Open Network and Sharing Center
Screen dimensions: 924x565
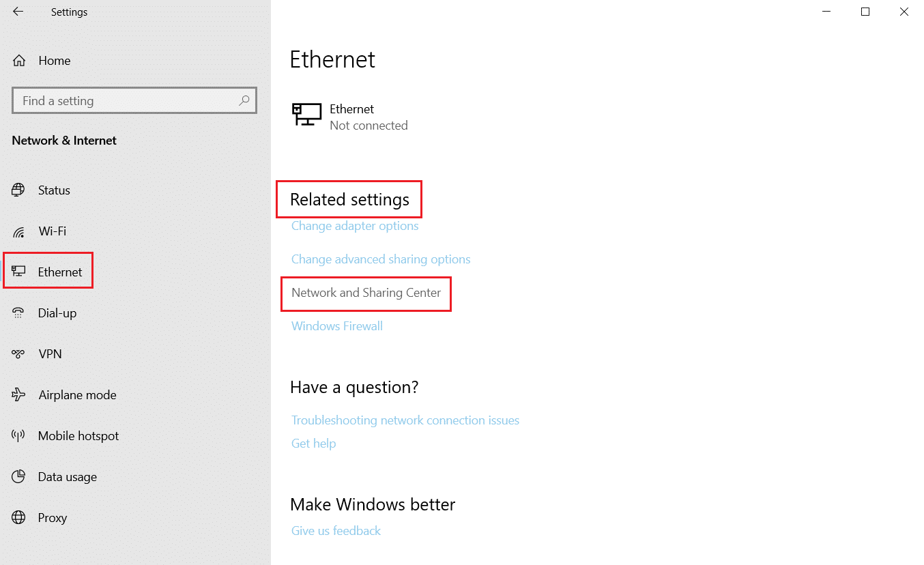coord(366,293)
